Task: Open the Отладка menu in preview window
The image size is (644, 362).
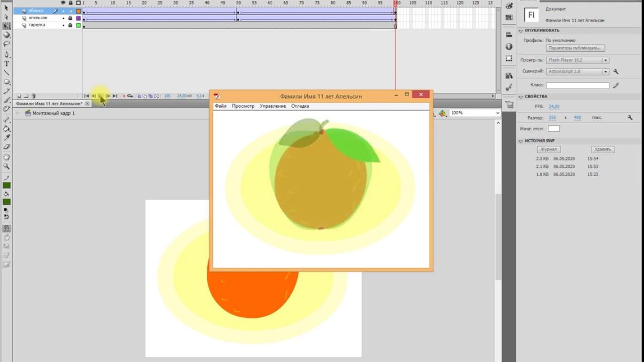Action: click(300, 106)
